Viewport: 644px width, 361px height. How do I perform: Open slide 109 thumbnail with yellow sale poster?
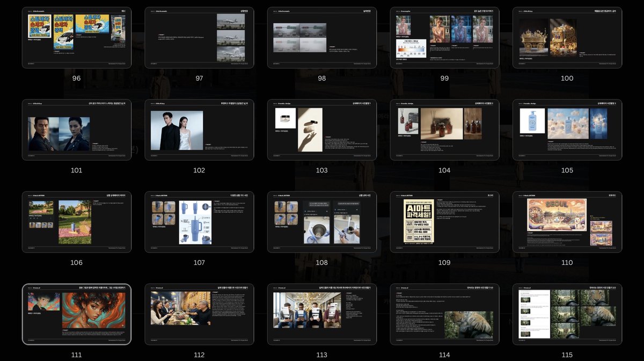click(x=444, y=222)
